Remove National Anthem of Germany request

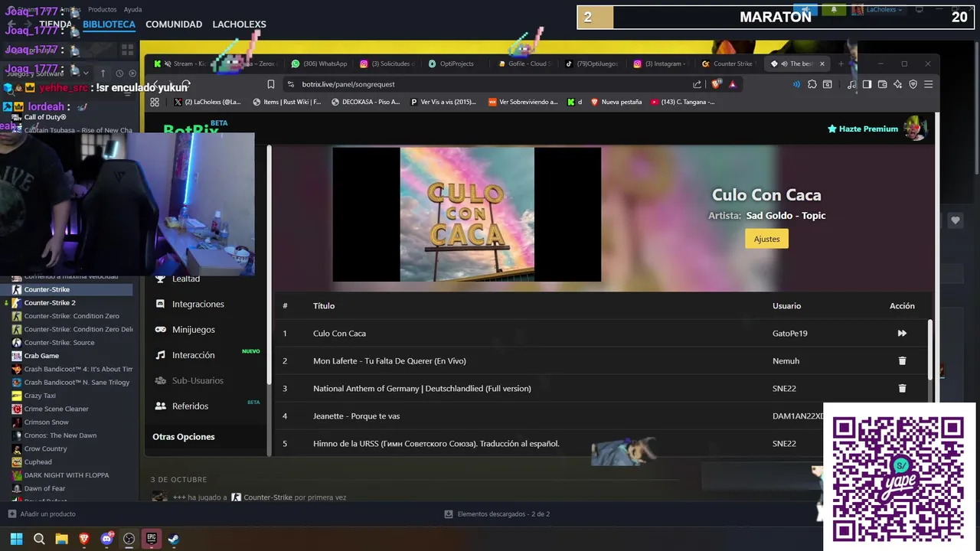[x=902, y=388]
